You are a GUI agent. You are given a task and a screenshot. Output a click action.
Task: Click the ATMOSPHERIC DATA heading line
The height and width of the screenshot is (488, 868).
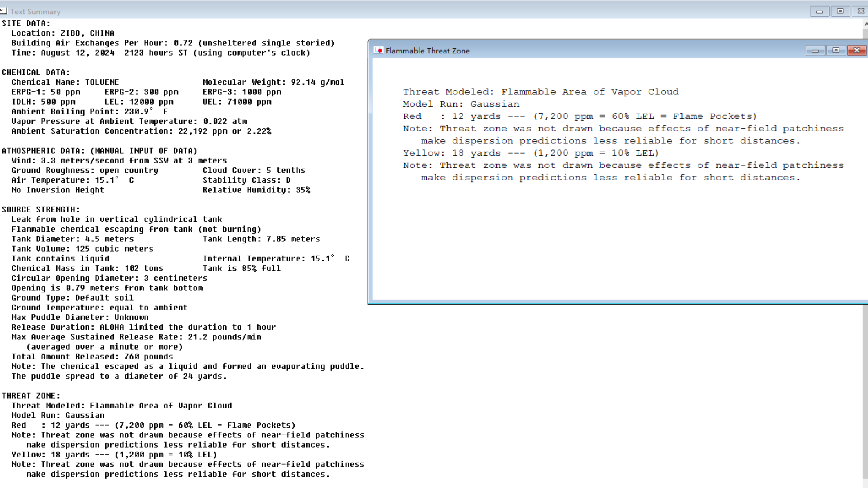click(99, 151)
